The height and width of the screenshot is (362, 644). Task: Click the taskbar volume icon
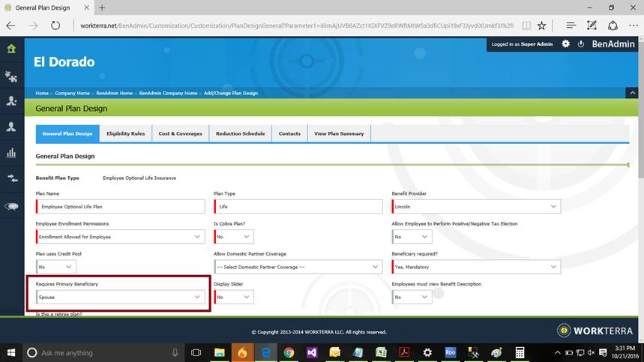(x=591, y=352)
